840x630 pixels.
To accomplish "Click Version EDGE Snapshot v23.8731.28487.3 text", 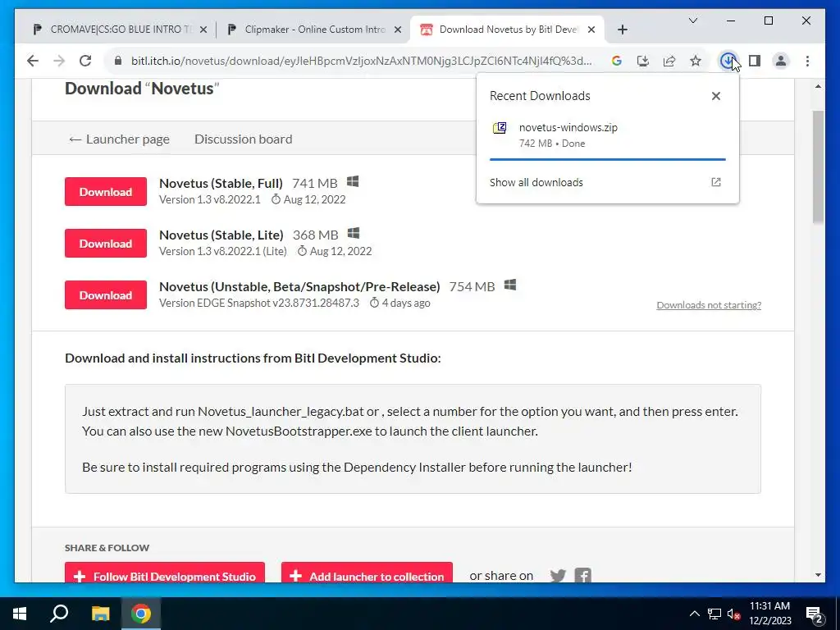I will [x=259, y=303].
